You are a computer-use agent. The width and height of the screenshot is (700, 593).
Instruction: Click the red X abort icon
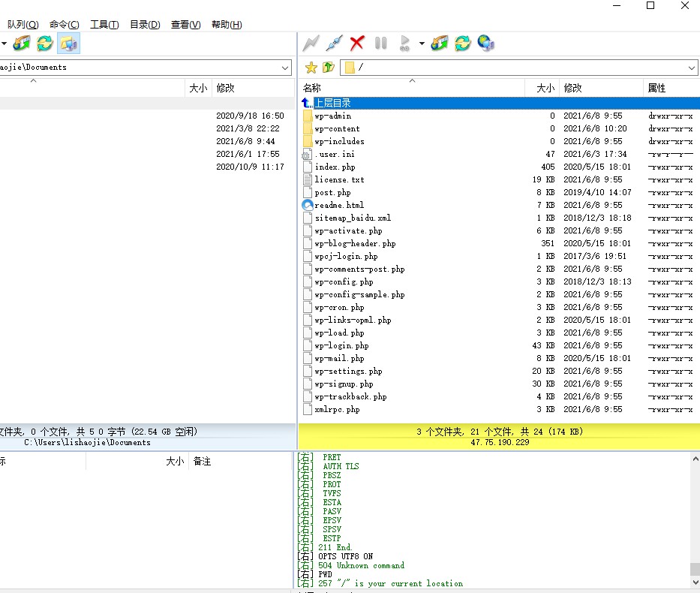pos(357,44)
